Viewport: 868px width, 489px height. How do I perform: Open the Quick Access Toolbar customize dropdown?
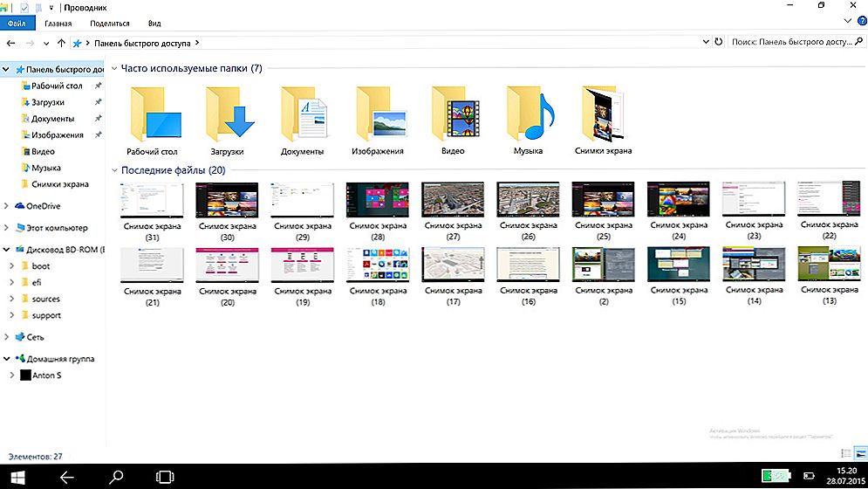click(51, 8)
